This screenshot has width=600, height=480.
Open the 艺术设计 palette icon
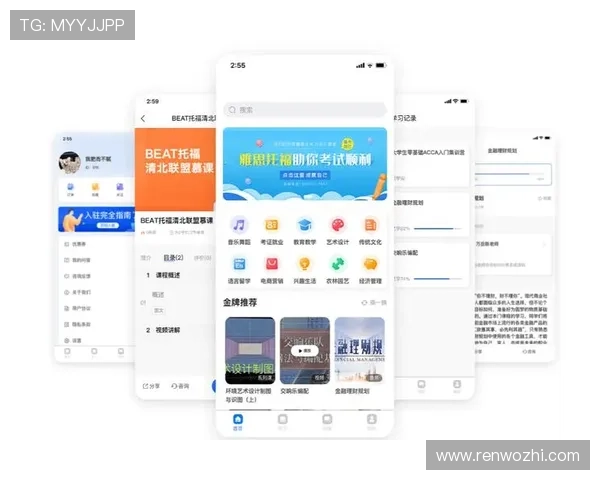(x=338, y=225)
